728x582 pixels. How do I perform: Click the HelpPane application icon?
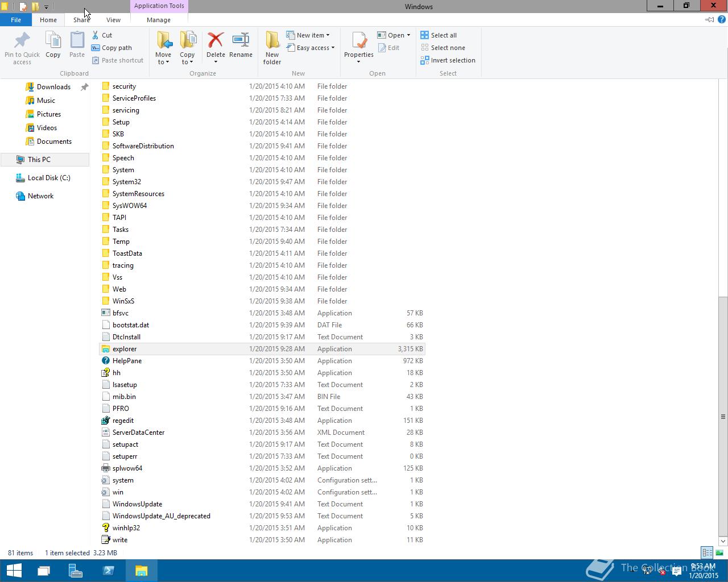pyautogui.click(x=105, y=361)
